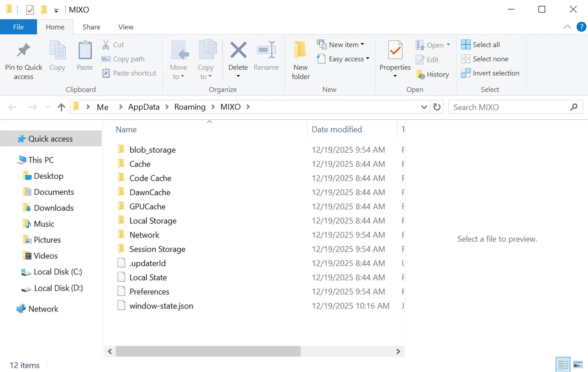Viewport: 588px width, 372px height.
Task: Sort by the Date modified column header
Action: (x=337, y=129)
